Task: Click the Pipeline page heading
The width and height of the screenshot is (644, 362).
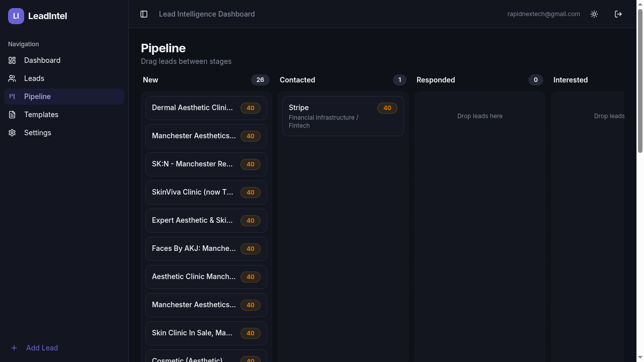Action: [x=163, y=48]
